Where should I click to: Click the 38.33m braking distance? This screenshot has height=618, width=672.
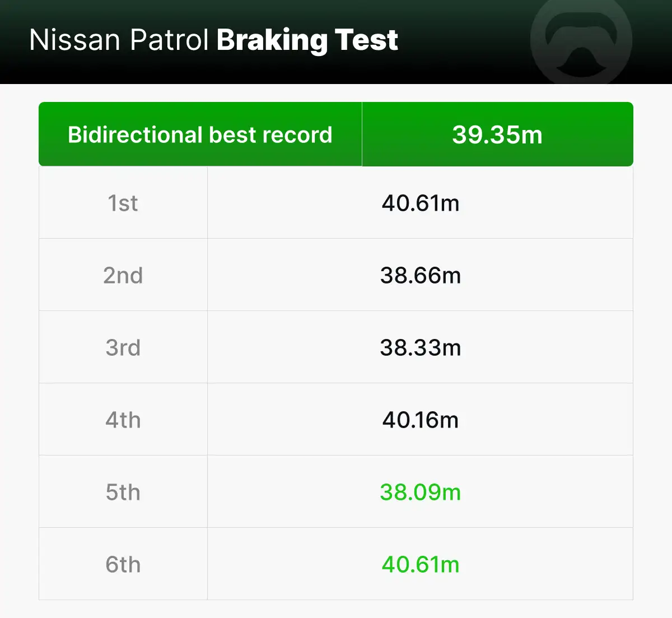point(420,348)
